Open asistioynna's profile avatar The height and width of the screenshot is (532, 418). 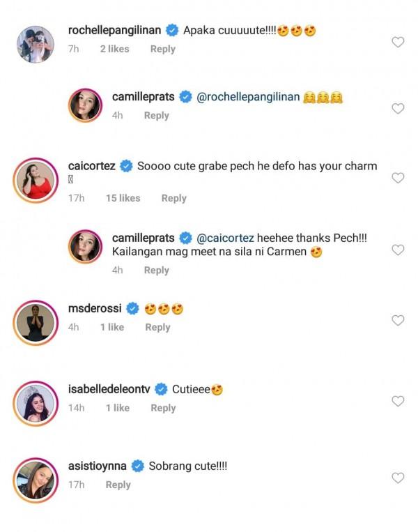click(35, 480)
